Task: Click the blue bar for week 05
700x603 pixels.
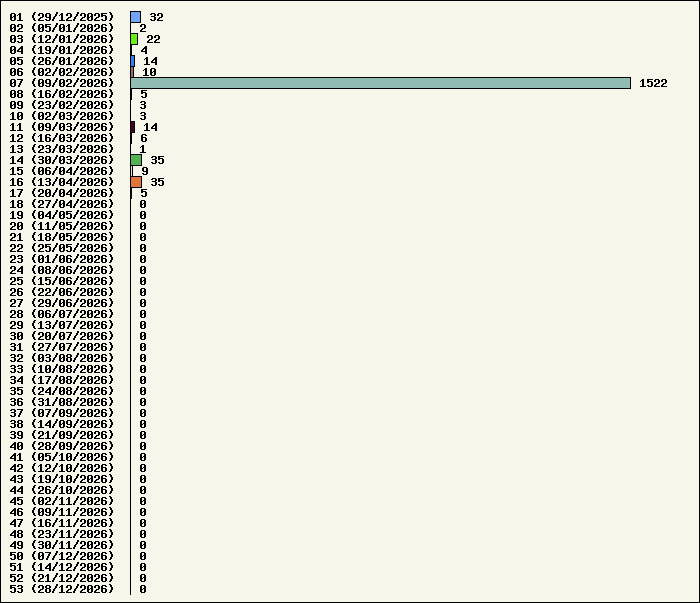Action: 133,61
